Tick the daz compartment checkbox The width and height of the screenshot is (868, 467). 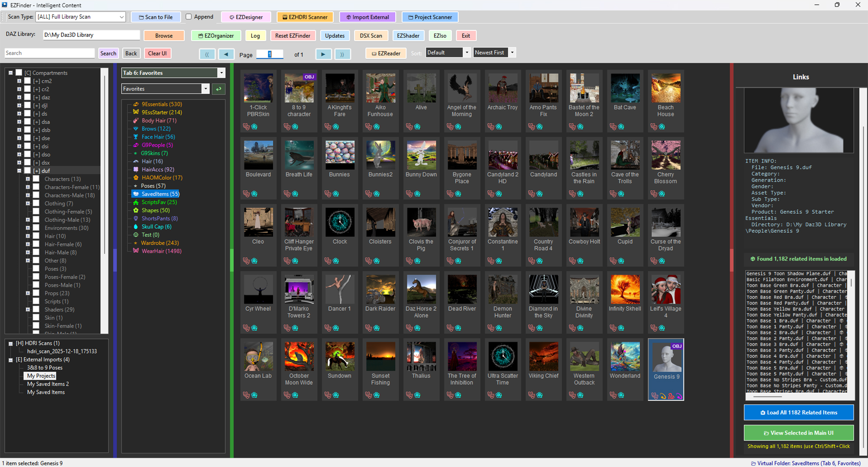coord(27,97)
